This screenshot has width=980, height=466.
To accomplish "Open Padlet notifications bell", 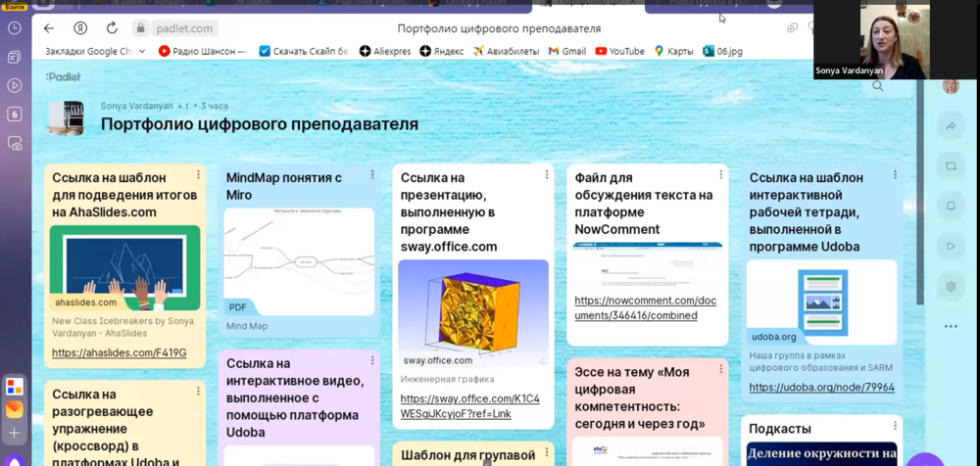I will tap(950, 206).
